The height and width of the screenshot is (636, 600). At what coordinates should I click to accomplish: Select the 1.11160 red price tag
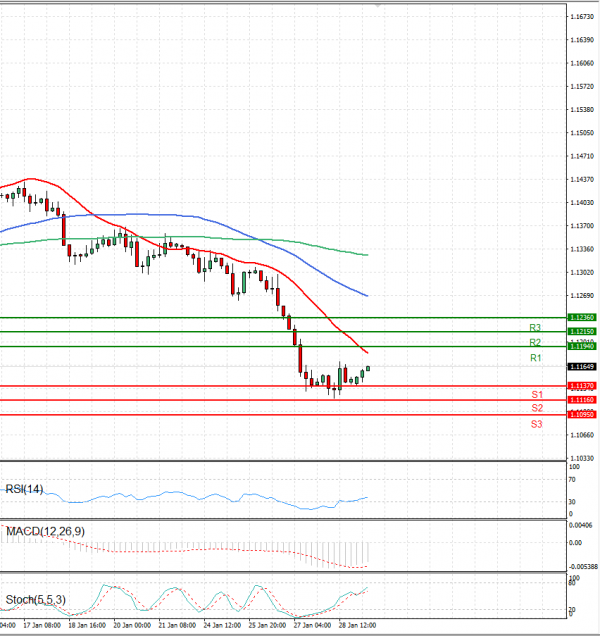pos(582,400)
